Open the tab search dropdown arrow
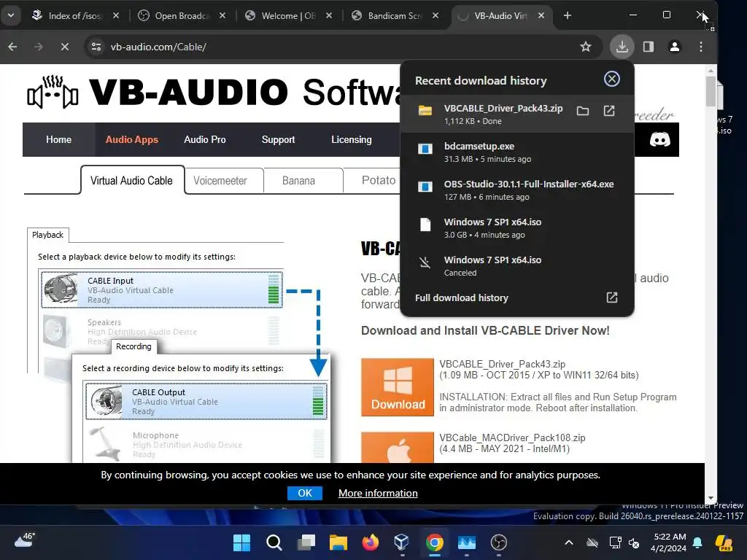 click(x=11, y=15)
